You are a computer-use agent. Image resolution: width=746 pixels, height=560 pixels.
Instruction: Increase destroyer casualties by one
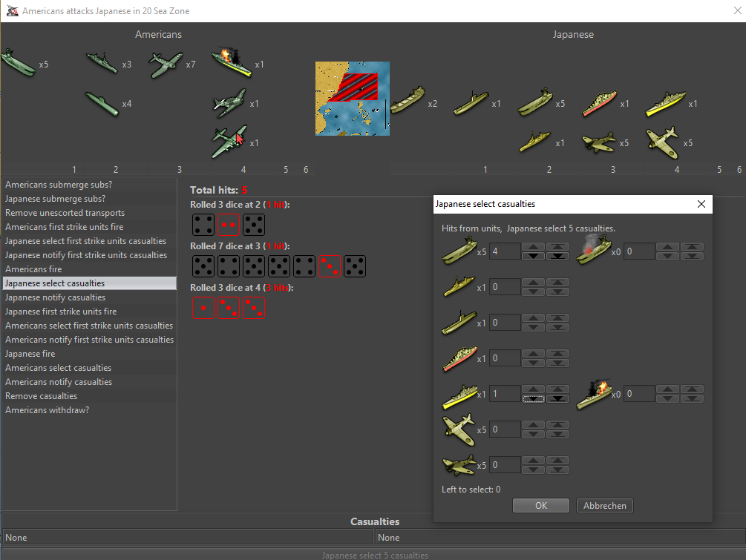click(x=533, y=283)
